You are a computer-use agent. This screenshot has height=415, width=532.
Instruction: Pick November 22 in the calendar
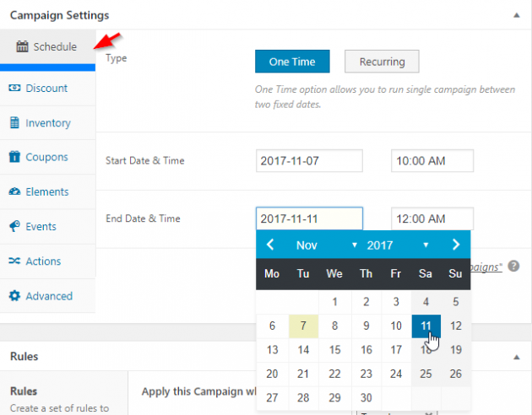tap(334, 374)
